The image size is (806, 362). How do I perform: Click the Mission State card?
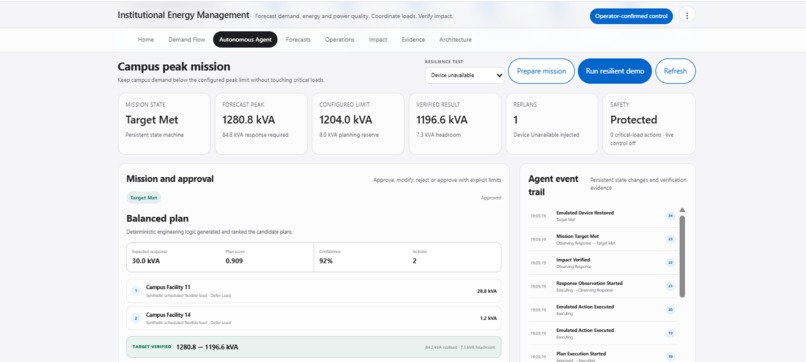coord(164,123)
